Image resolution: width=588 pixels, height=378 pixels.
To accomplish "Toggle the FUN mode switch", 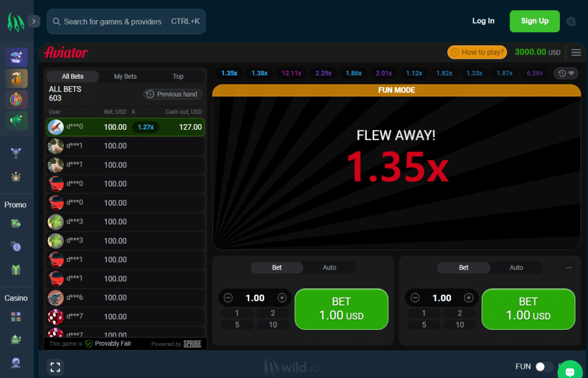I will pyautogui.click(x=544, y=367).
